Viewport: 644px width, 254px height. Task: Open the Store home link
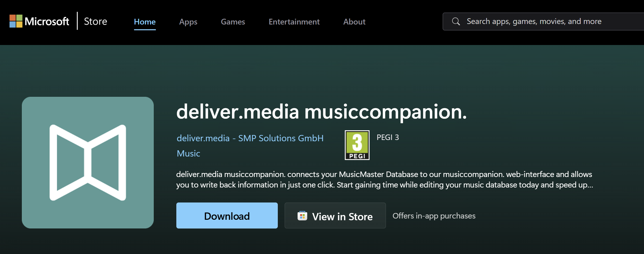click(x=95, y=21)
